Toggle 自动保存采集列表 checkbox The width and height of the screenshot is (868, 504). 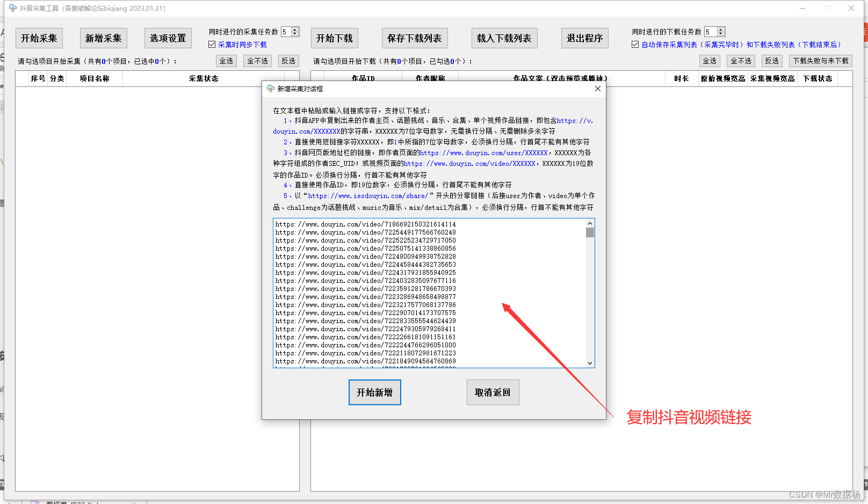635,45
